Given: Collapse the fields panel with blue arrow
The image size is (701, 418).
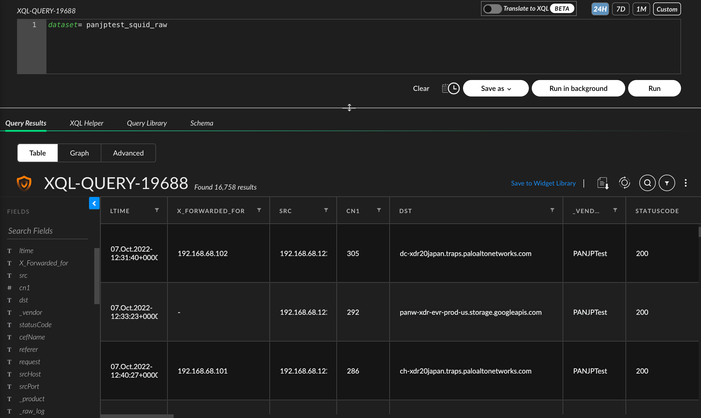Looking at the screenshot, I should [94, 203].
